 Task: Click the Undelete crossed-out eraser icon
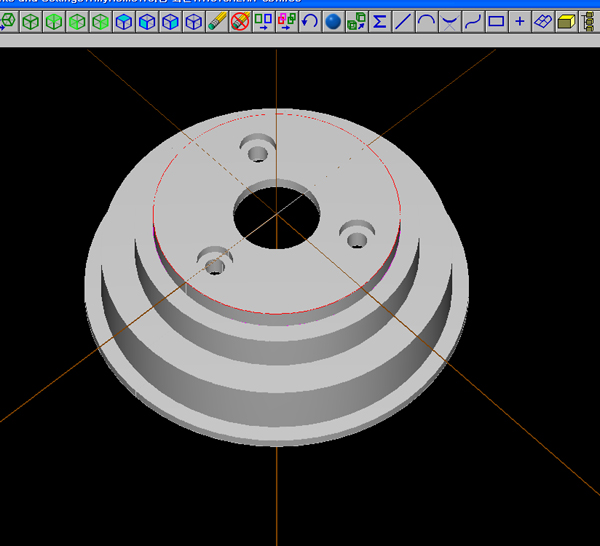[x=241, y=21]
